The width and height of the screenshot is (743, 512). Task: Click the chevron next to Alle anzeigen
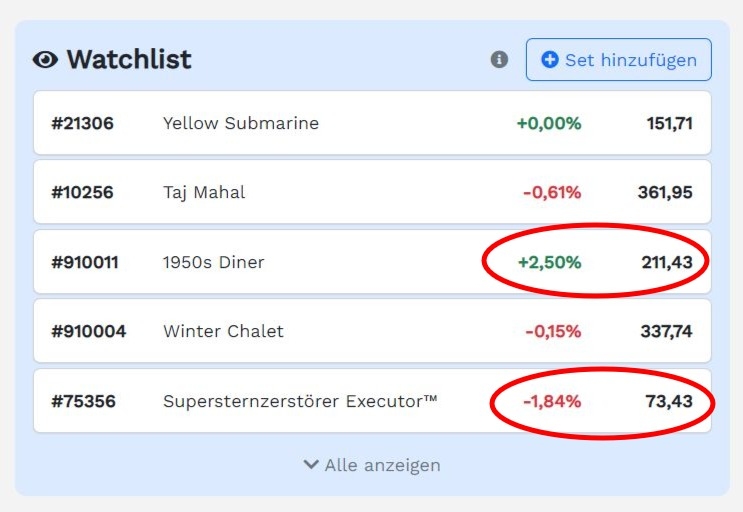(311, 464)
